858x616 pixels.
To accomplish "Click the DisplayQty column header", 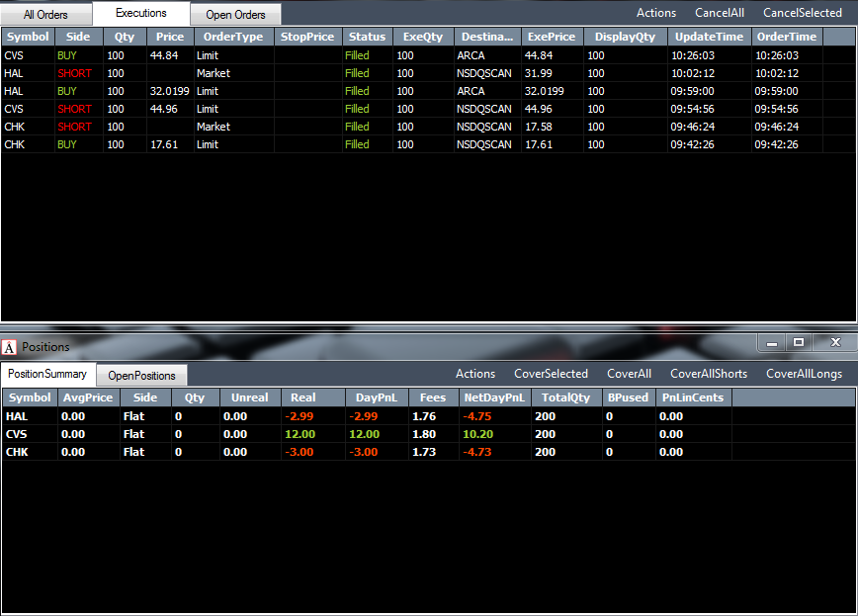I will coord(625,37).
